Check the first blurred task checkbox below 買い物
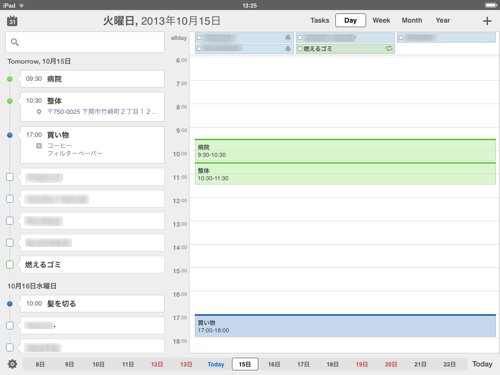The width and height of the screenshot is (500, 375). [10, 177]
